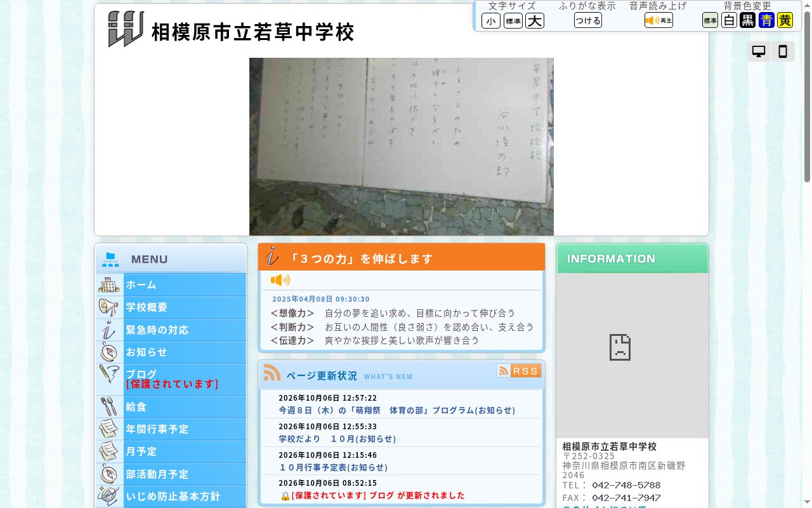This screenshot has width=812, height=508.
Task: Turn on furigana with つける button
Action: 588,20
